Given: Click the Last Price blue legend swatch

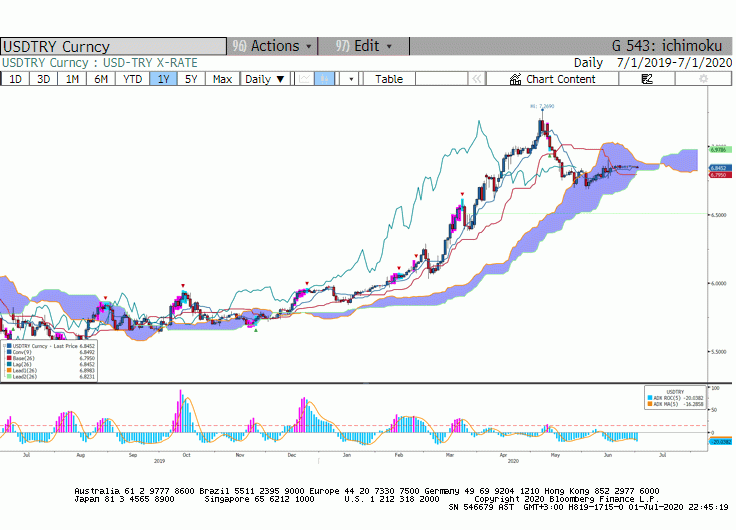Looking at the screenshot, I should [9, 346].
